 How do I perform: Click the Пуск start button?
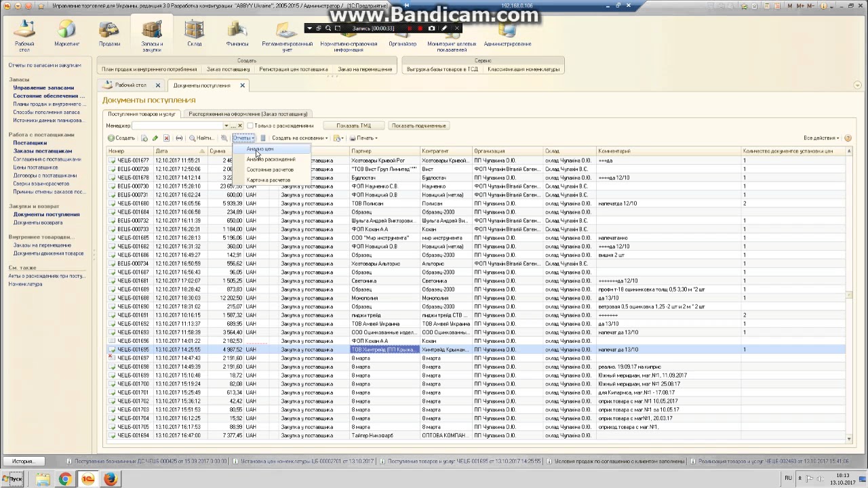pos(13,479)
